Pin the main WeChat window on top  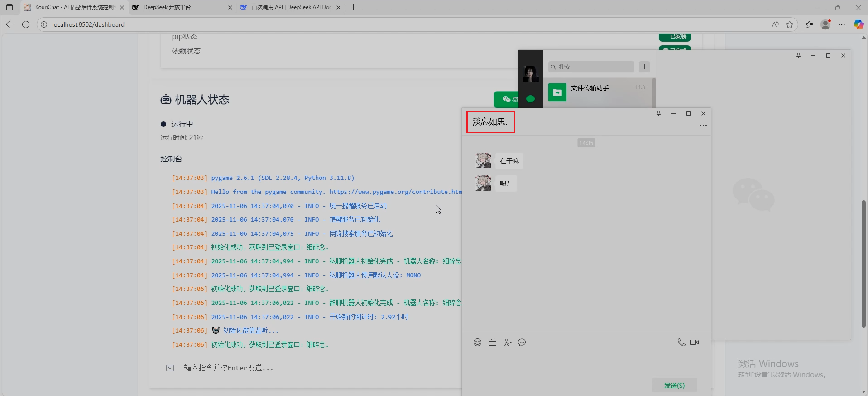[798, 56]
